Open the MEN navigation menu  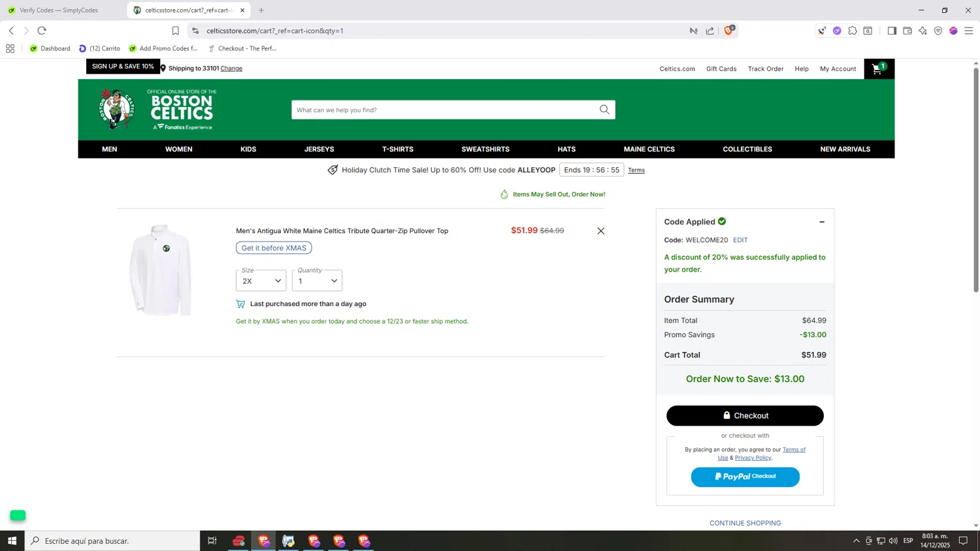tap(109, 150)
